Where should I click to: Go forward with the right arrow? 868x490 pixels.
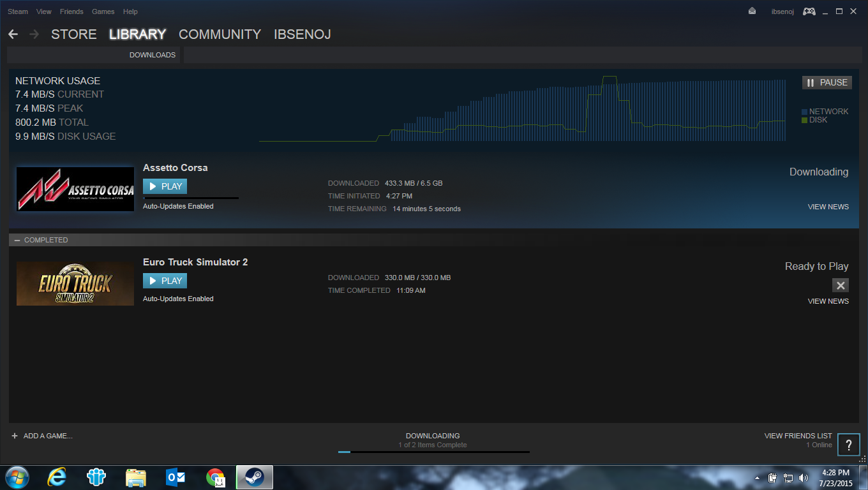[x=34, y=34]
